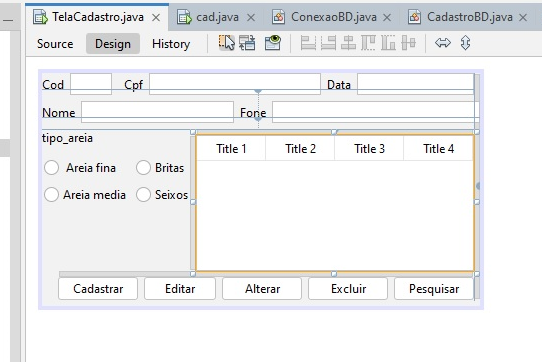Align components bottom in row
The image size is (542, 362).
(x=388, y=43)
